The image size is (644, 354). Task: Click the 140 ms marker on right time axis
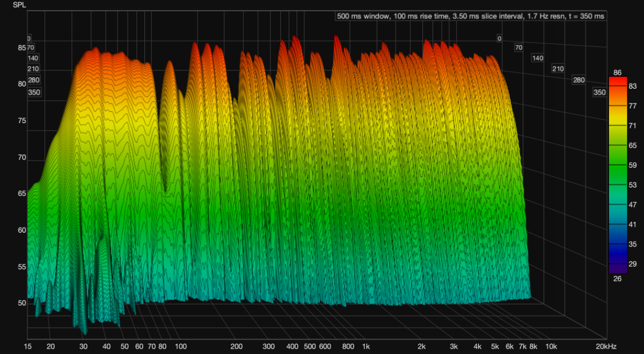pos(538,58)
